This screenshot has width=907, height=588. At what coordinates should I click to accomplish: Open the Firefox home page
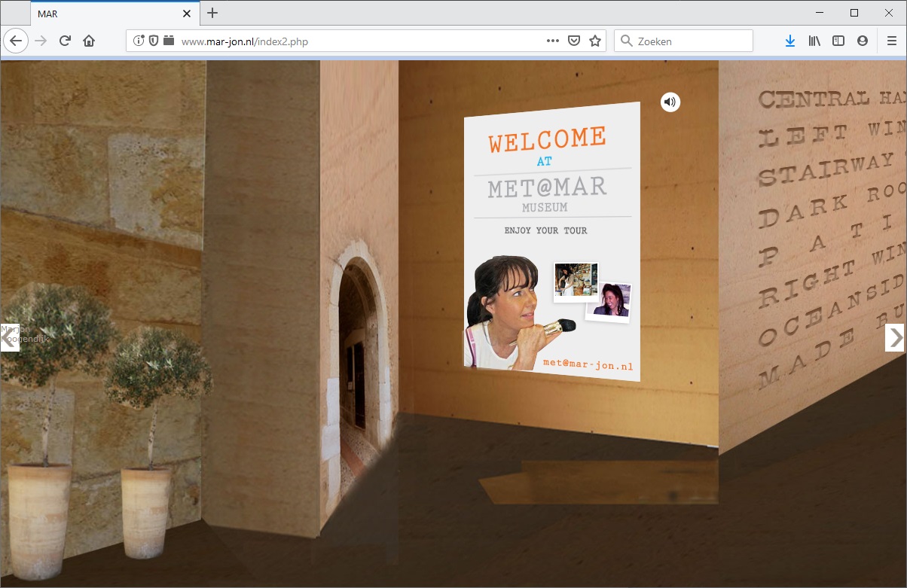click(89, 41)
